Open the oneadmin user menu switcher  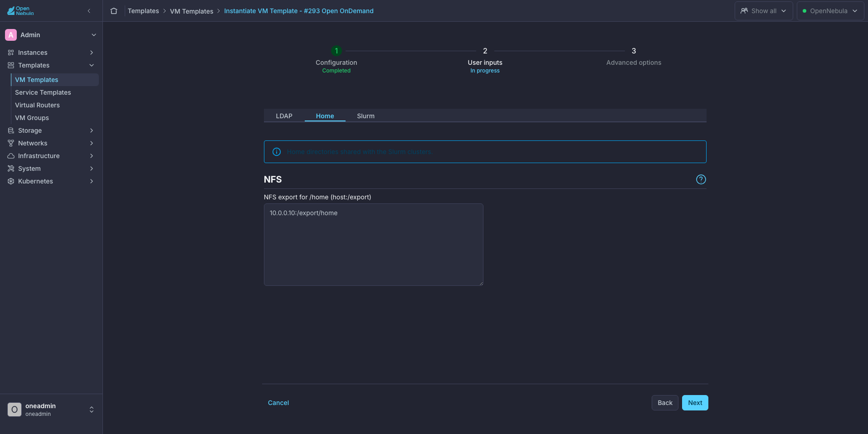(x=92, y=410)
